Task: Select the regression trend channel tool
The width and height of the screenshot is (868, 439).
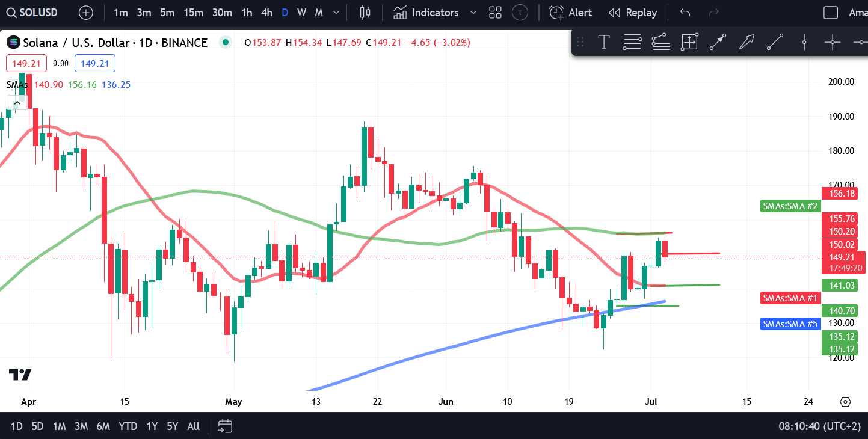Action: point(660,42)
